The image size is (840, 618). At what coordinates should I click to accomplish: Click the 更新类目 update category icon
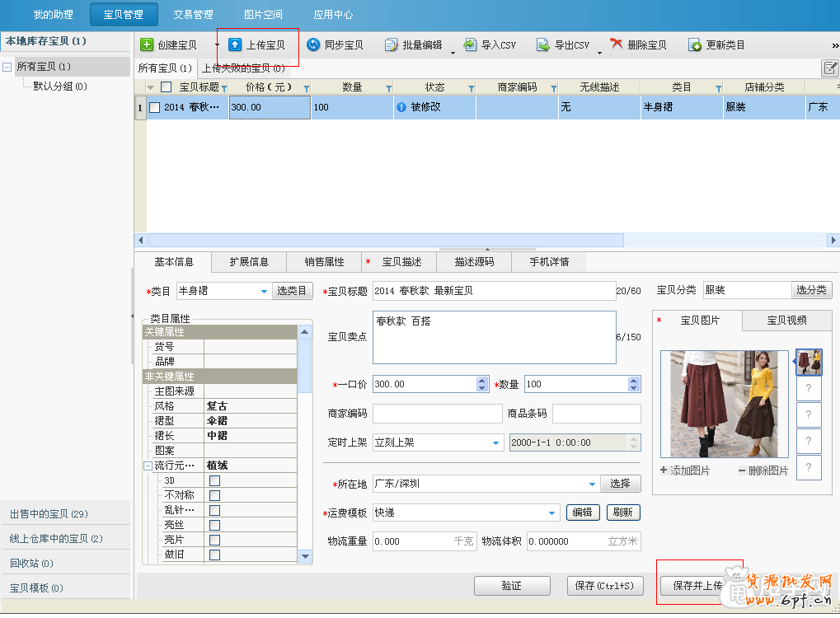point(695,45)
